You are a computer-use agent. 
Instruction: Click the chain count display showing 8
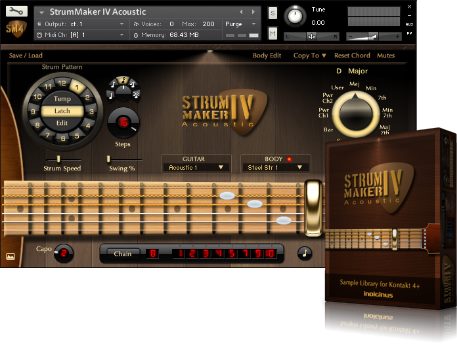152,254
